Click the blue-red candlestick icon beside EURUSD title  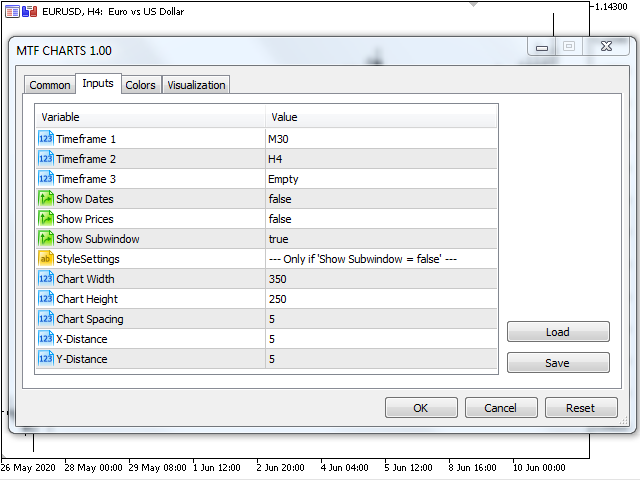tap(29, 11)
